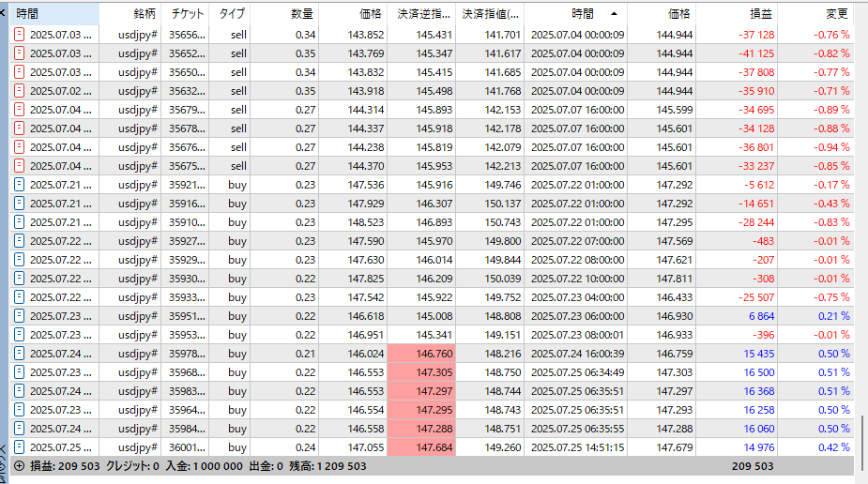Select the highlighted stop loss cell 146.760
868x484 pixels.
point(421,354)
